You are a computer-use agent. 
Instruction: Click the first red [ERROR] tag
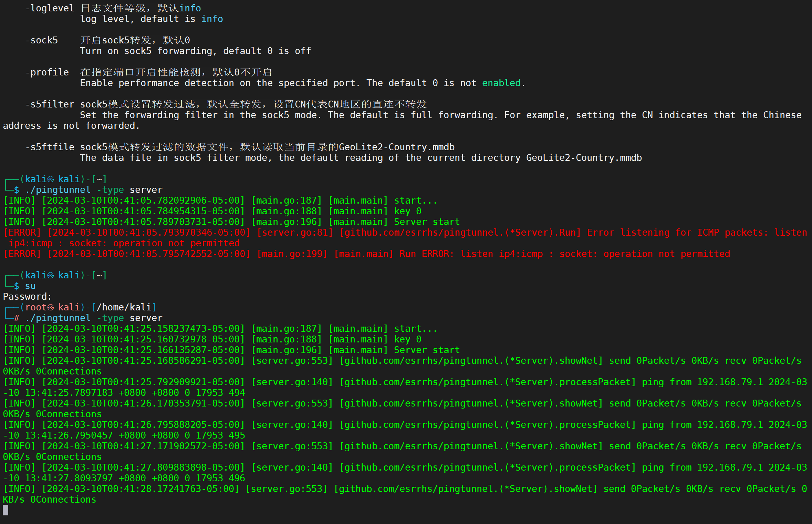[x=22, y=233]
